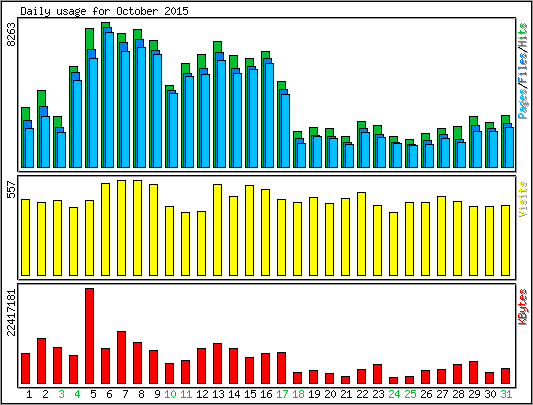Click the chart title Daily usage for October 2015

click(104, 11)
